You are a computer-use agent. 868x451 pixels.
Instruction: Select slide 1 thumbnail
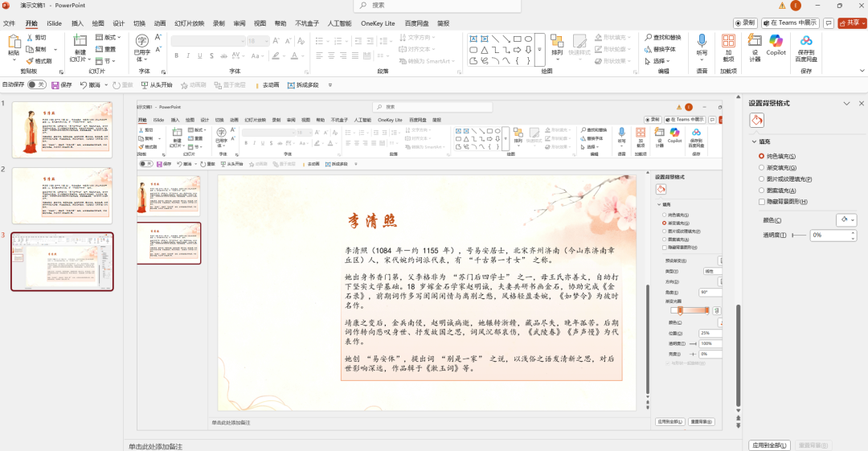(62, 129)
